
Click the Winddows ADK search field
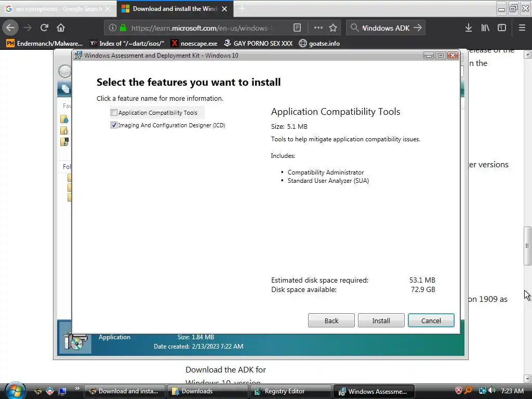[x=385, y=28]
